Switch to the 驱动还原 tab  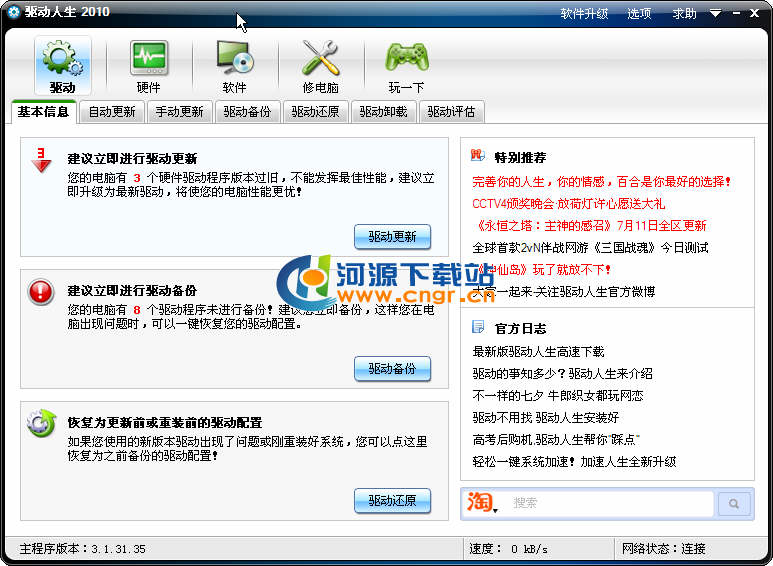tap(316, 112)
